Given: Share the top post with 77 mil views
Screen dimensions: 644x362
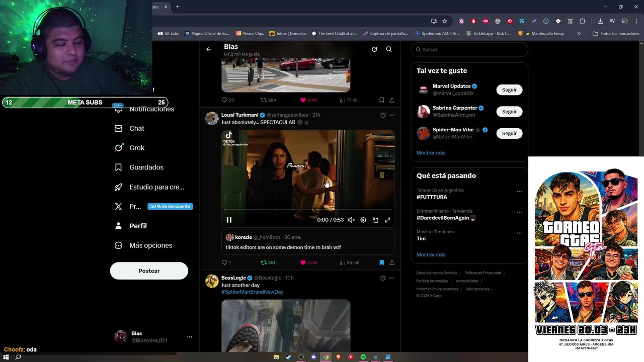Looking at the screenshot, I should 392,100.
